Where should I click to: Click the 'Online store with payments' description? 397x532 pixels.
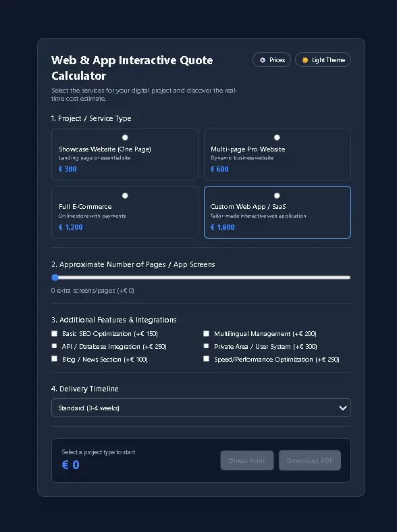pos(92,216)
